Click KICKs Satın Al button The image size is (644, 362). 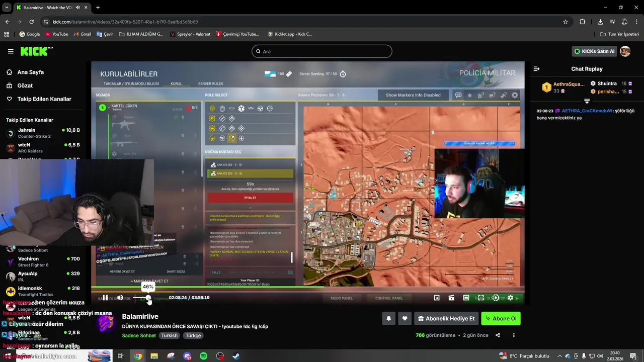[x=595, y=51]
